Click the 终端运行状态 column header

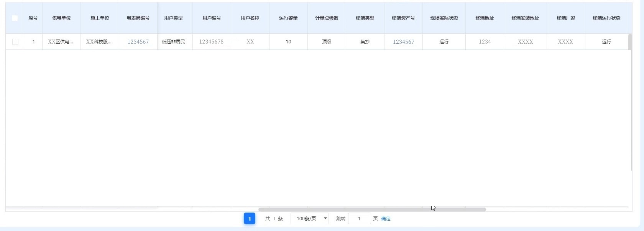pyautogui.click(x=606, y=18)
